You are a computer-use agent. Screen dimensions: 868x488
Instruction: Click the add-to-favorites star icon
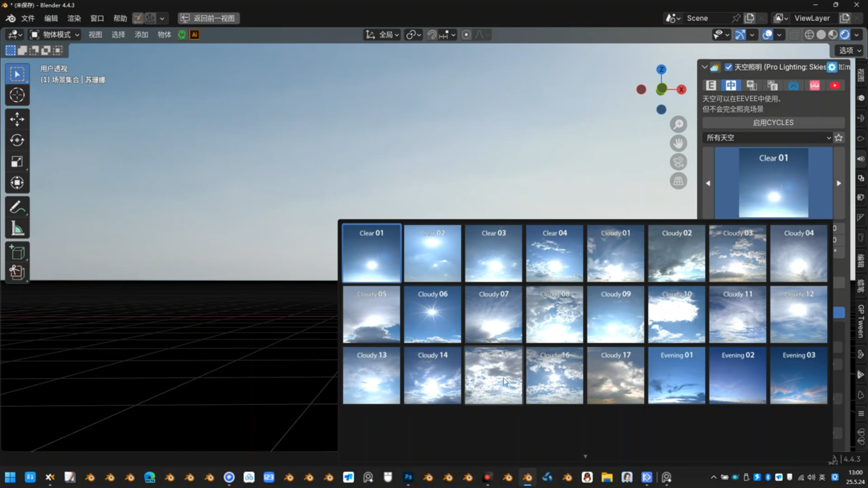pyautogui.click(x=839, y=138)
